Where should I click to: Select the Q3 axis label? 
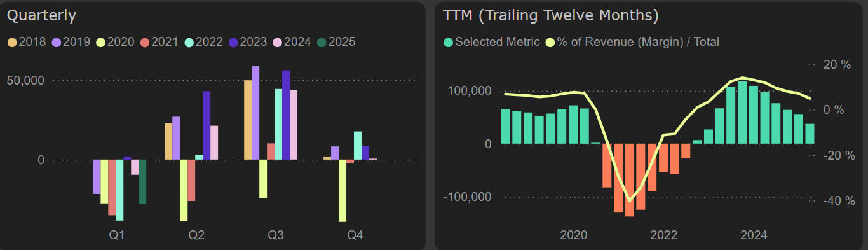tap(276, 235)
